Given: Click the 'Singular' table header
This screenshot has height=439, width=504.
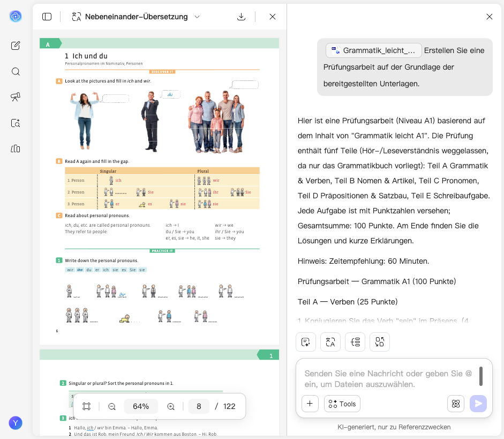Looking at the screenshot, I should click(x=108, y=171).
